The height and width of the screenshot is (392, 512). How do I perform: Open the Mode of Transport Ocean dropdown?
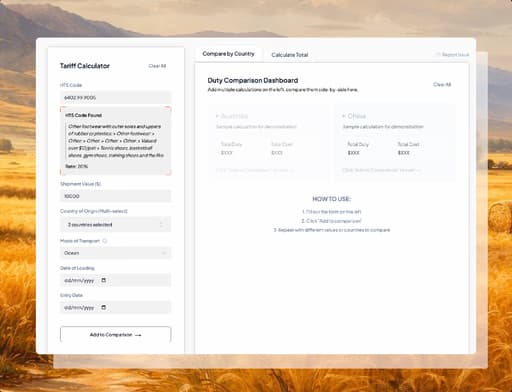pos(115,253)
